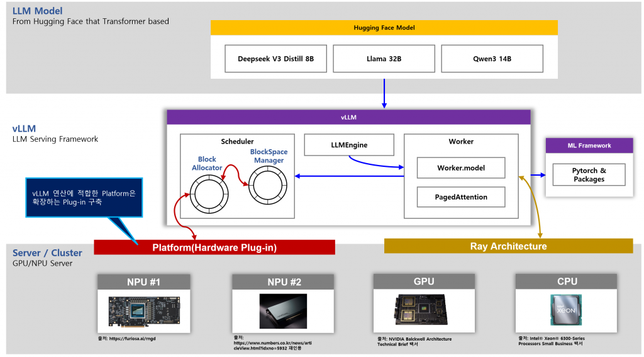Image resolution: width=644 pixels, height=357 pixels.
Task: Select the red Platform(Hardware Plug-in) bar
Action: pos(214,247)
